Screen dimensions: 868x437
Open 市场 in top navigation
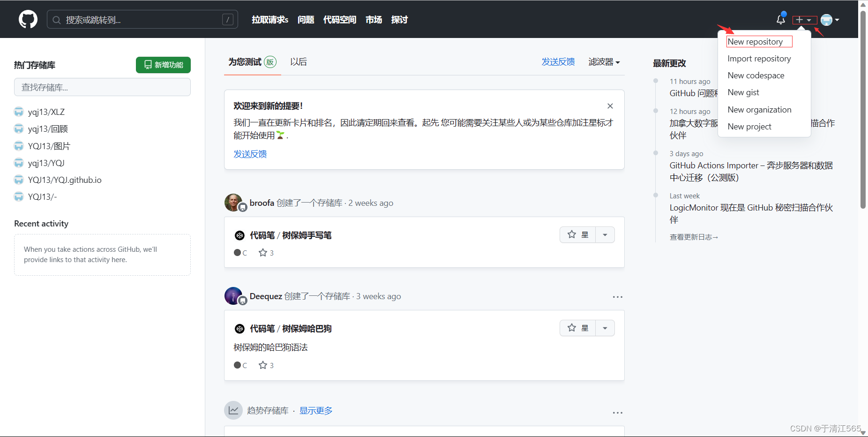(x=374, y=20)
